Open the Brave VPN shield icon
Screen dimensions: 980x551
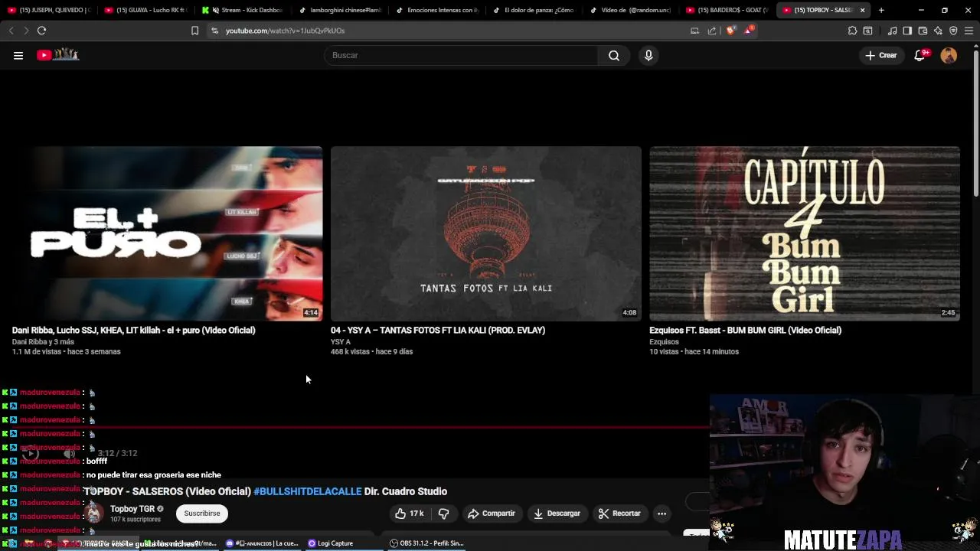click(953, 31)
